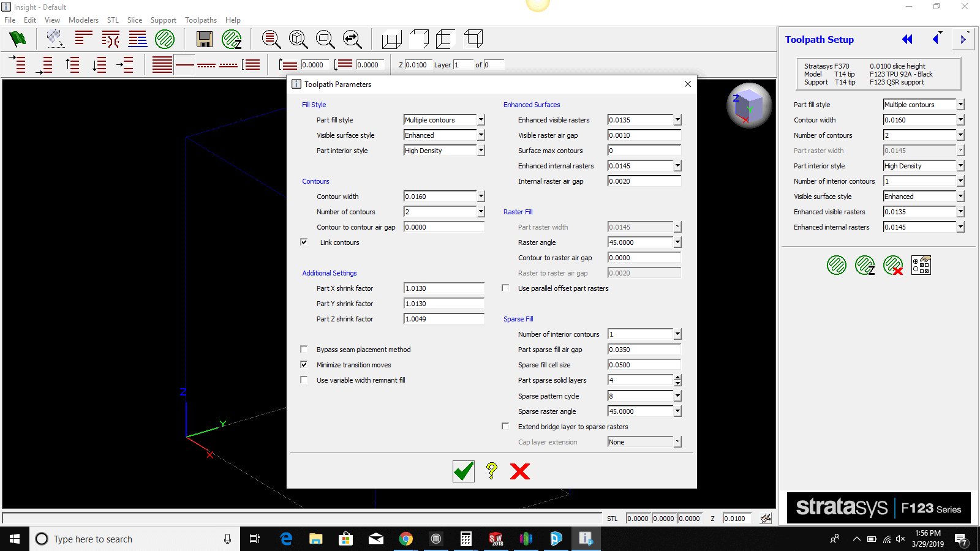Viewport: 980px width, 551px height.
Task: Open the Raster angle dropdown
Action: 677,242
